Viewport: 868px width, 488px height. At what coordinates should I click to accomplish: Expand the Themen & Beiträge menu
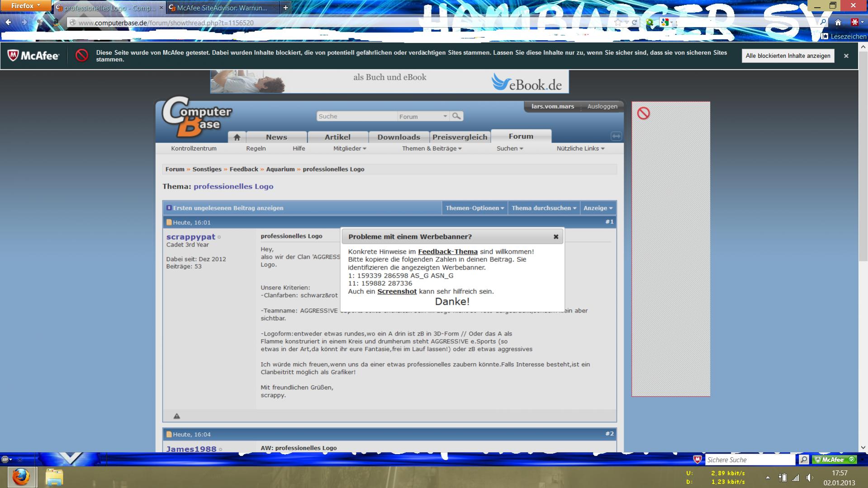pyautogui.click(x=432, y=148)
